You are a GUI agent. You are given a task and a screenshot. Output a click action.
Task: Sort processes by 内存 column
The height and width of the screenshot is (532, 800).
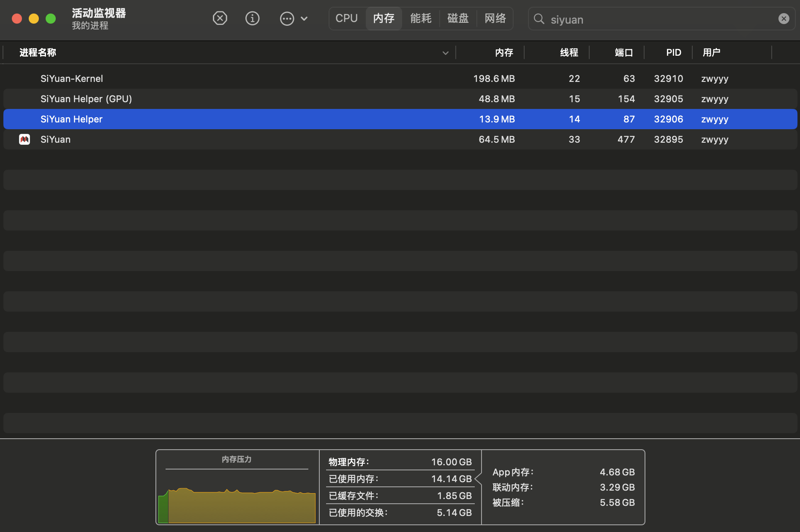pyautogui.click(x=504, y=53)
